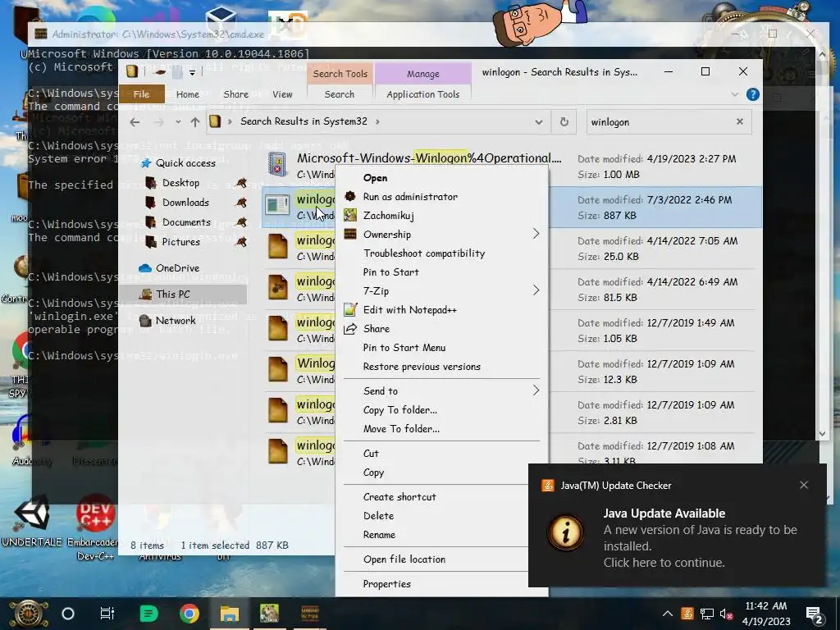Open File Explorer taskbar icon
The image size is (840, 630).
pyautogui.click(x=230, y=614)
